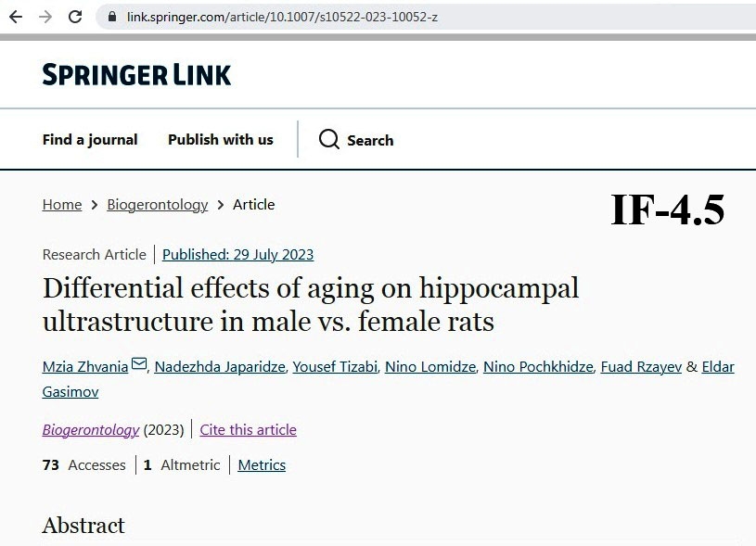The image size is (756, 546).
Task: Open author Nadezhda Japaridze's details
Action: point(220,367)
